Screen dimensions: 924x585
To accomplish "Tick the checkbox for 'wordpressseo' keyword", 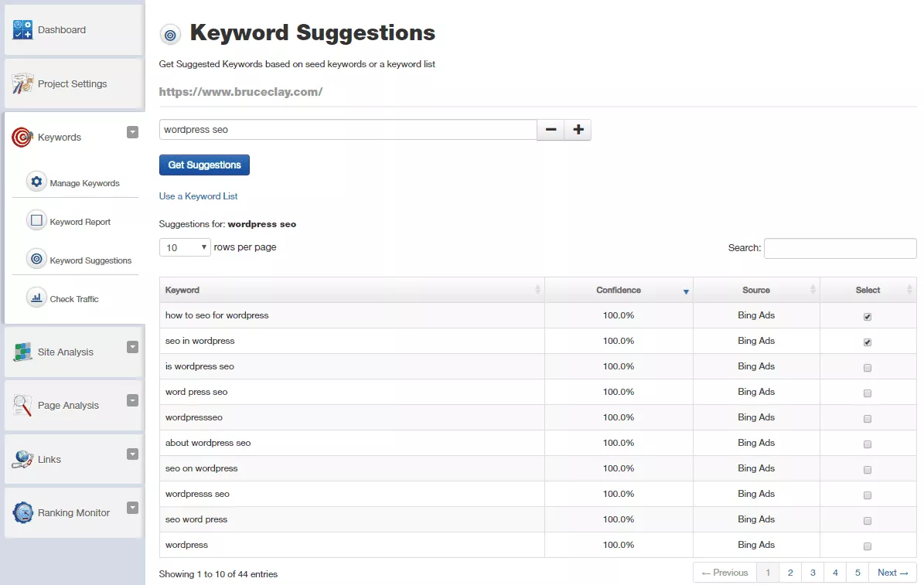I will tap(868, 419).
